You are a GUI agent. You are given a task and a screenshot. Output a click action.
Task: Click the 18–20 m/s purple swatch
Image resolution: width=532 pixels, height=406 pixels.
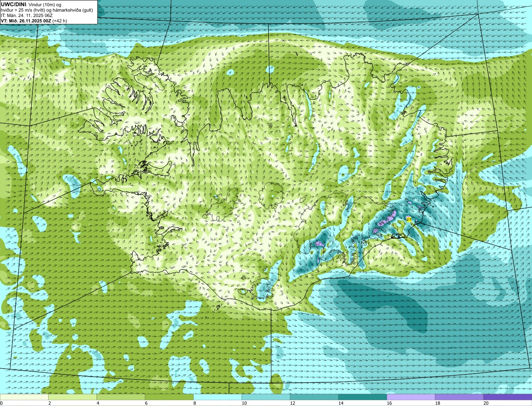click(459, 397)
